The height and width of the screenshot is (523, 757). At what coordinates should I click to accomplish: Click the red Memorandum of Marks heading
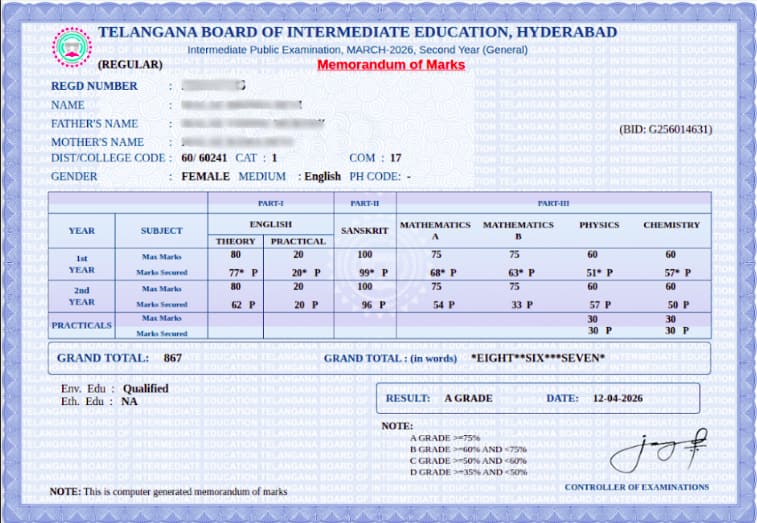click(x=391, y=65)
